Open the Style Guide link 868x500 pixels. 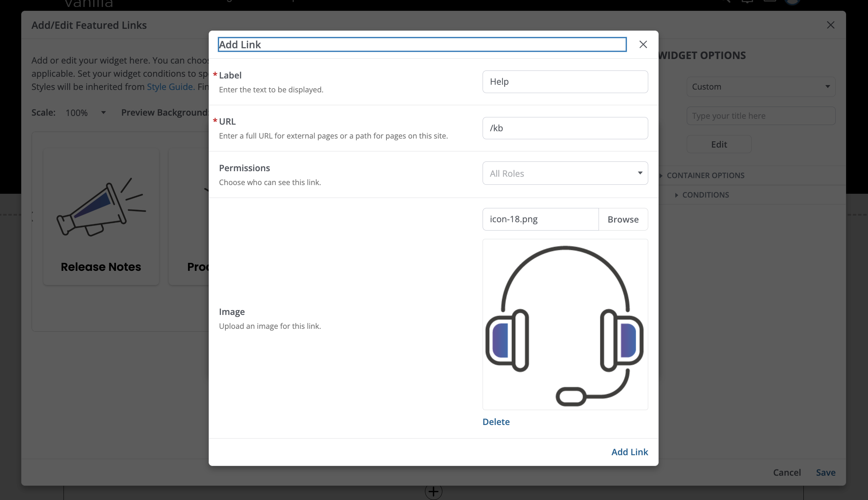click(170, 87)
